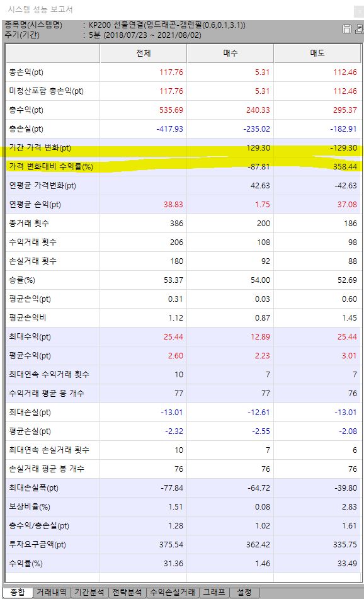Click the -235.02 value in 총손실 row
This screenshot has width=364, height=599.
(x=257, y=129)
